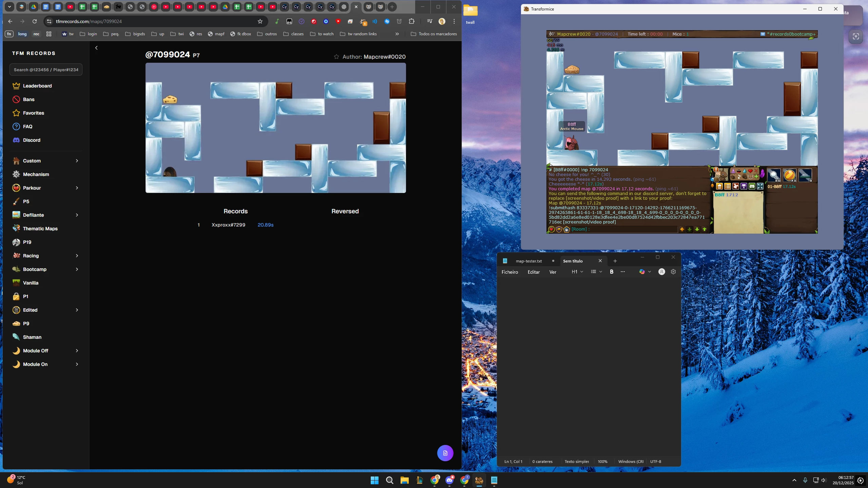The width and height of the screenshot is (868, 488).
Task: Switch to the map-tester.txt tab
Action: click(528, 261)
